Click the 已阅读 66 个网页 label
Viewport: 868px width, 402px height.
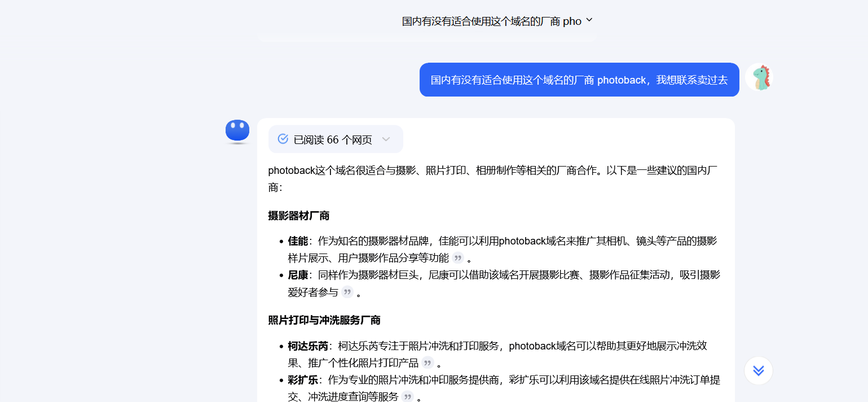[x=333, y=139]
